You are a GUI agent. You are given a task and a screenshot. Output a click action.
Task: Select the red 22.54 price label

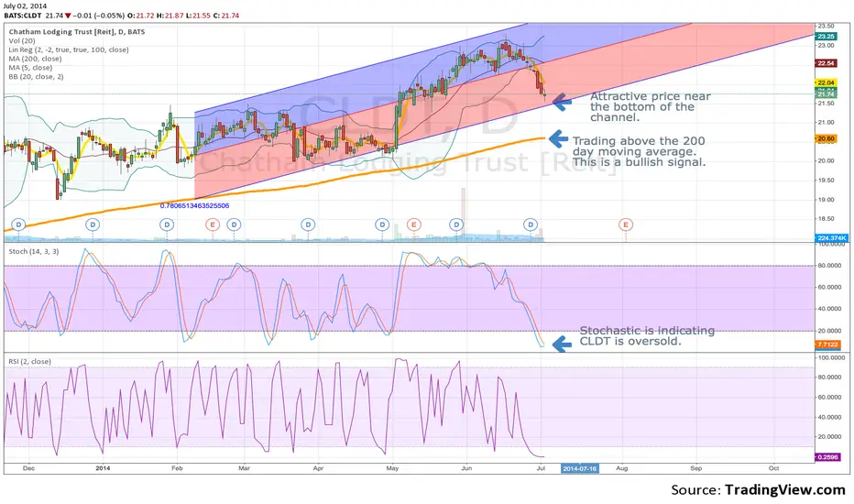point(826,63)
